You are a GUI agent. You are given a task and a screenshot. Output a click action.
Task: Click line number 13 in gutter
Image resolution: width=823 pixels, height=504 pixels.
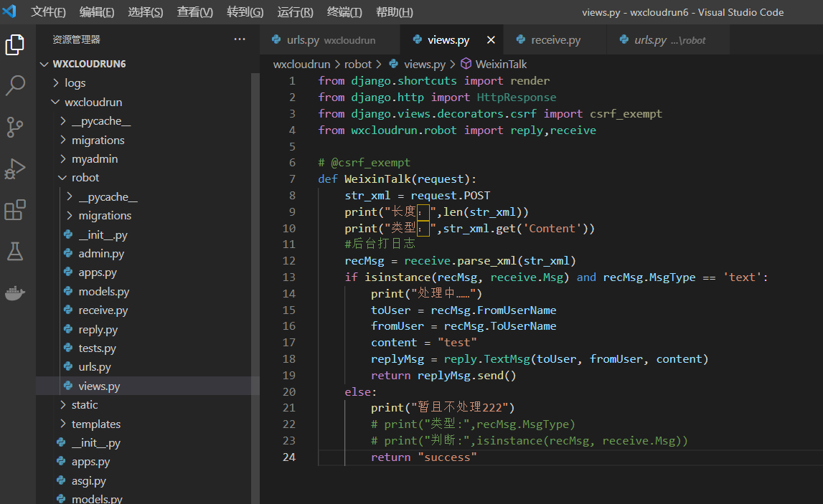pos(289,277)
